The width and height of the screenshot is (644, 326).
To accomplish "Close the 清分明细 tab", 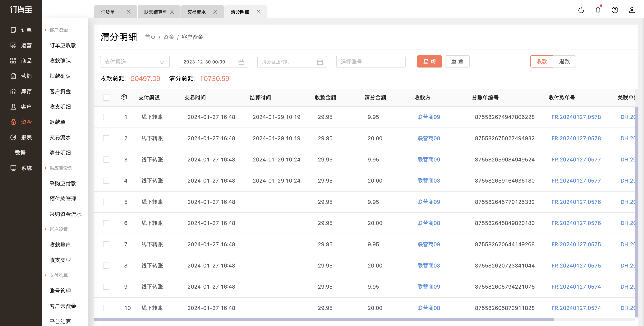I will pos(259,12).
